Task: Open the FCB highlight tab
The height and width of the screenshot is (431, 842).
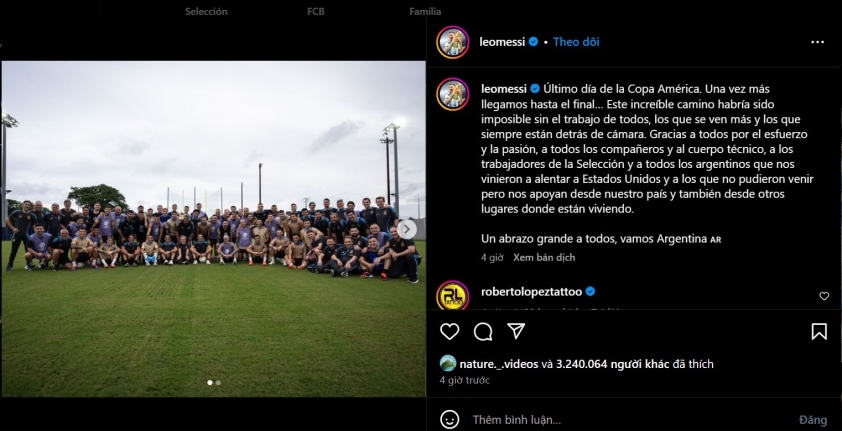Action: coord(316,11)
